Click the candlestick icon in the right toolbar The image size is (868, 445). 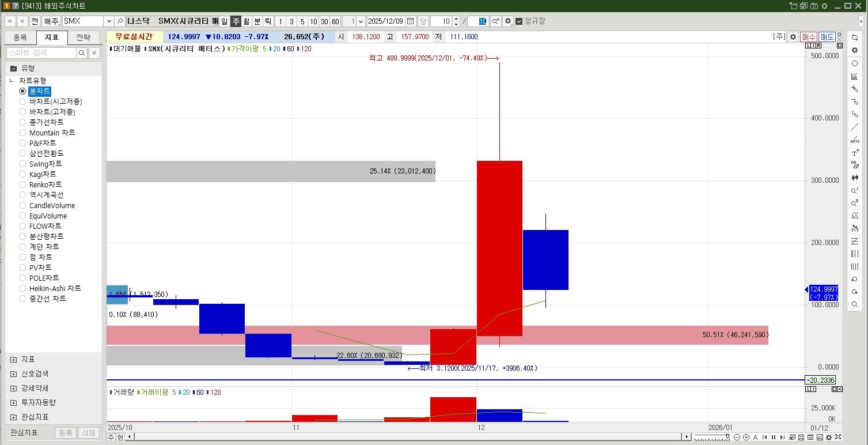[855, 178]
